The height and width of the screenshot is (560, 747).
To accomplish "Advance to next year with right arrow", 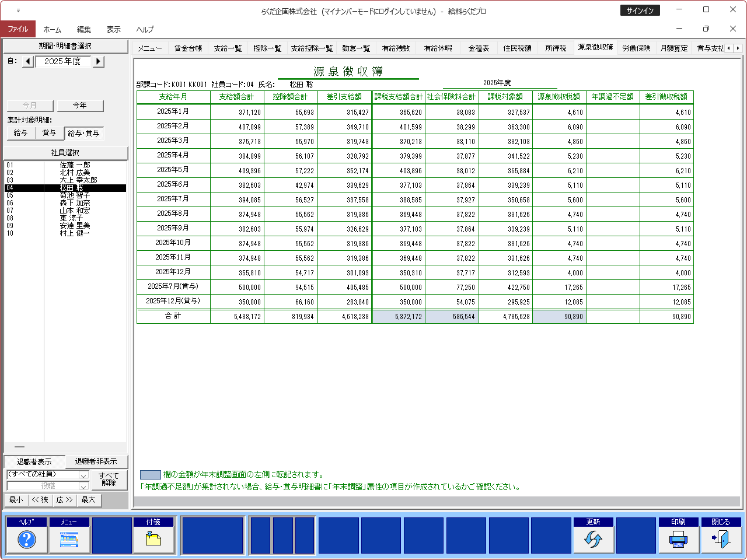I will (98, 61).
